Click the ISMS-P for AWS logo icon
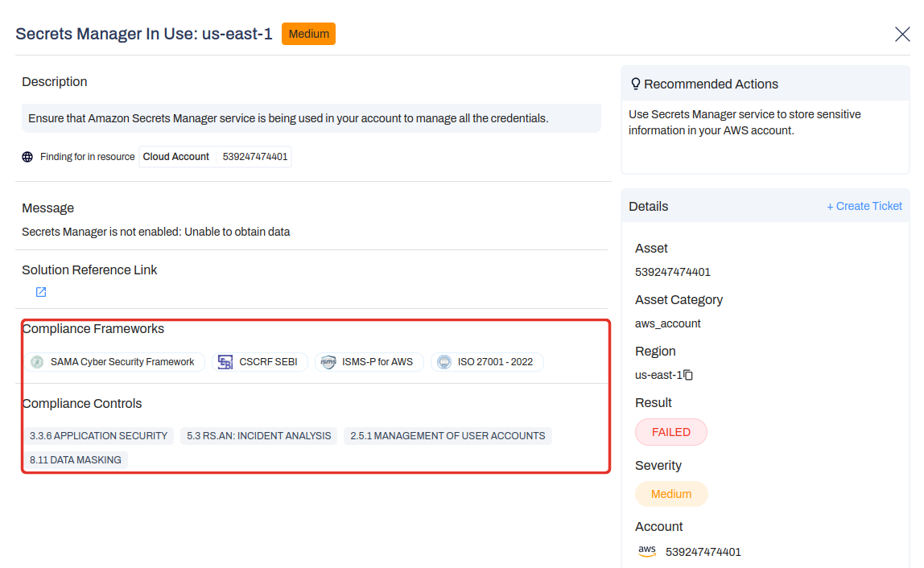Screen dimensions: 924x568 328,362
